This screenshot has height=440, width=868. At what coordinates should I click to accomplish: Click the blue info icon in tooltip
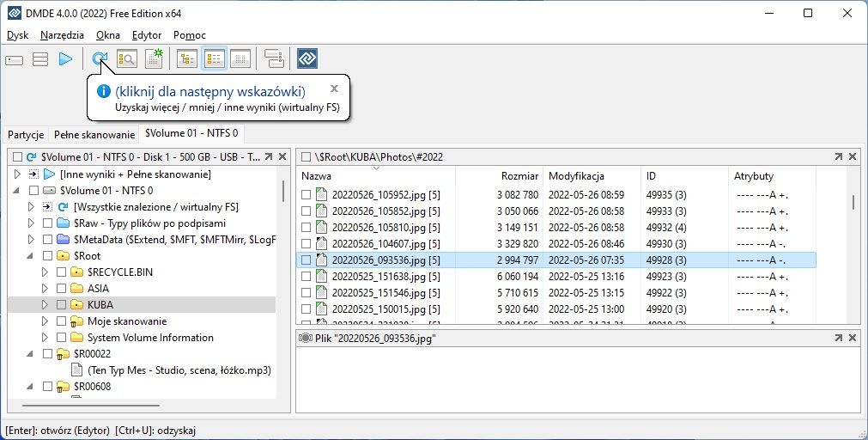(x=104, y=91)
